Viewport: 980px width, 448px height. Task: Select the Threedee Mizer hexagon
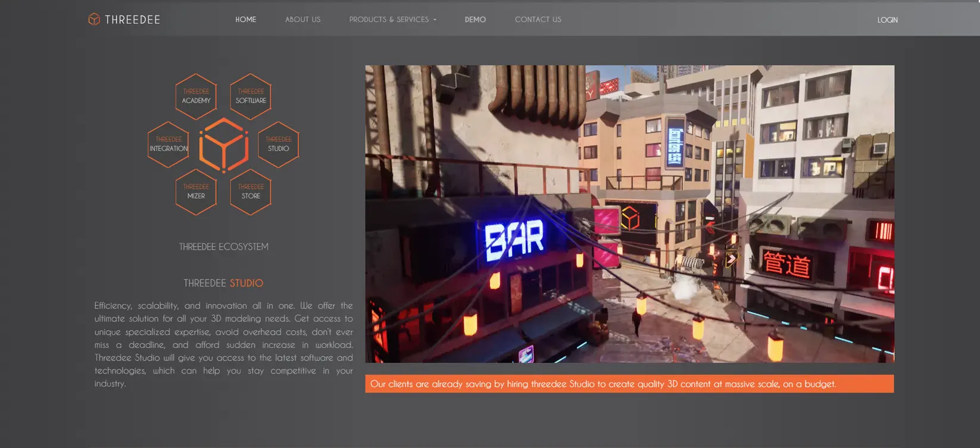[196, 192]
